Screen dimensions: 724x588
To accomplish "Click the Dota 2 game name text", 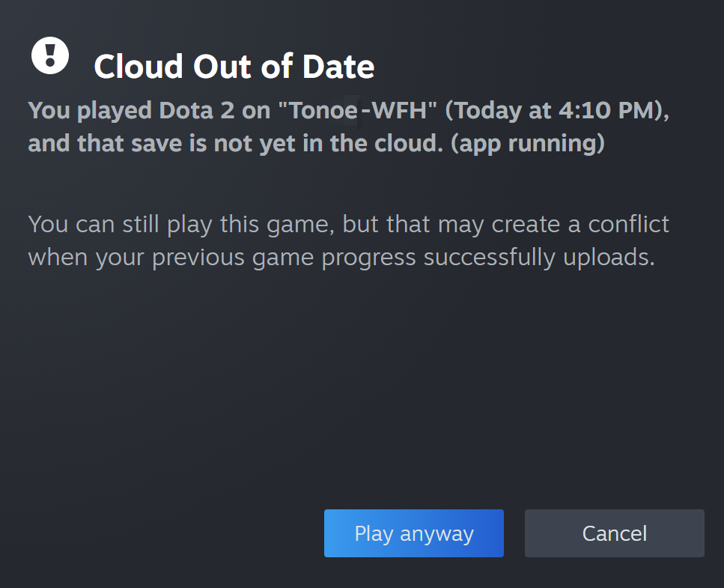I will [x=196, y=110].
